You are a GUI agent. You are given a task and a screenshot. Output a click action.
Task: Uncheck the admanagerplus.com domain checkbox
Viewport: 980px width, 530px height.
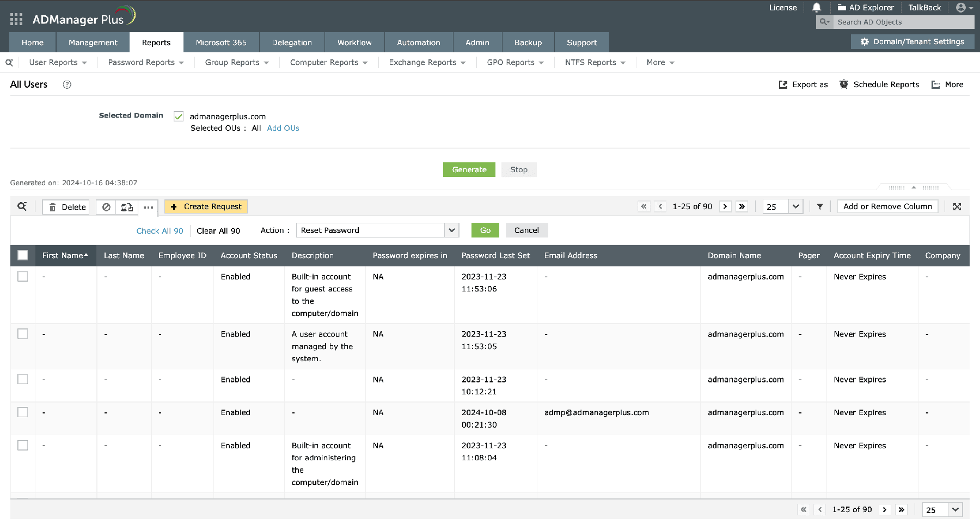(179, 116)
